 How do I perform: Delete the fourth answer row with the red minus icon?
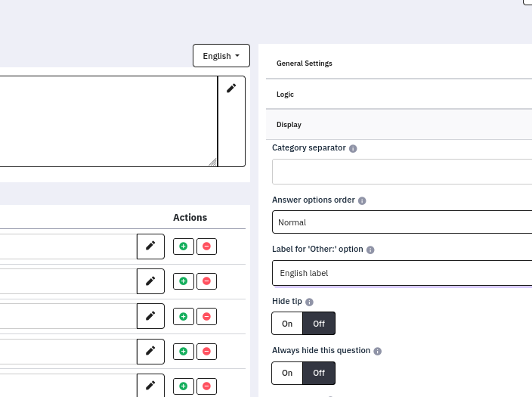[x=206, y=352]
